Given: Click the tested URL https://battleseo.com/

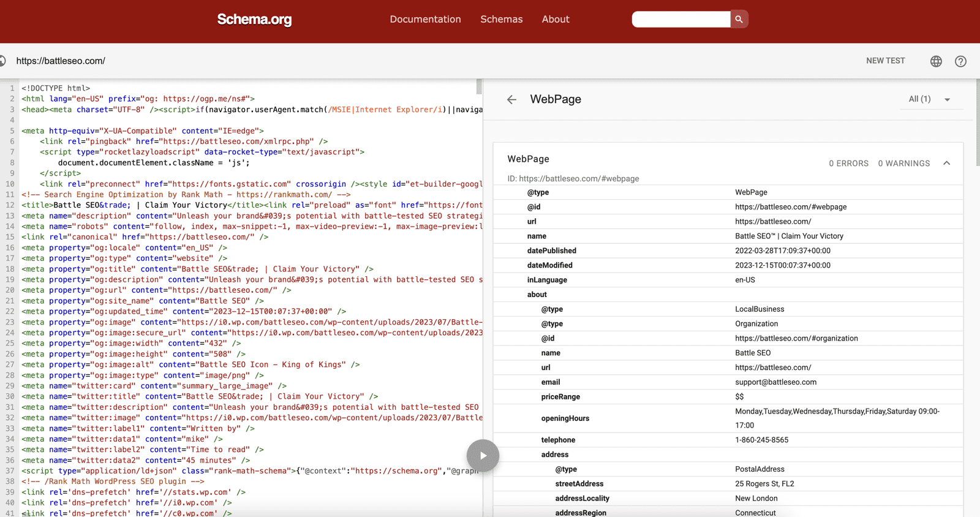Looking at the screenshot, I should (61, 61).
